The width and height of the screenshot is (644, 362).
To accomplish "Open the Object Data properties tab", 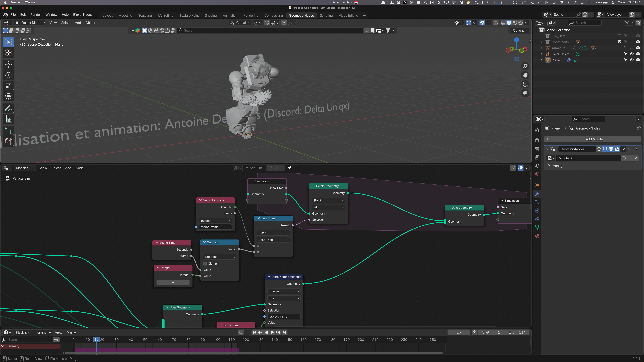I will click(x=537, y=228).
